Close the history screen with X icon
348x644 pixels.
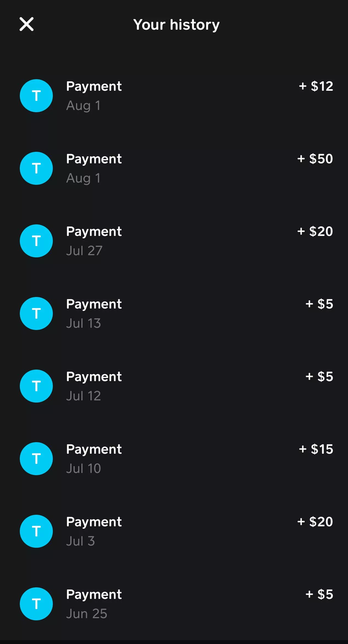tap(26, 24)
